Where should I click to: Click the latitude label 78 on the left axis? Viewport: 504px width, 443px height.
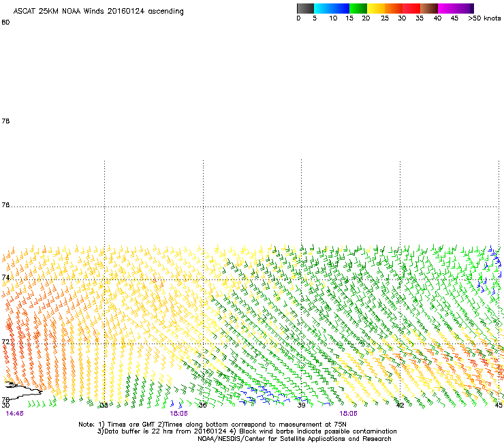5,121
